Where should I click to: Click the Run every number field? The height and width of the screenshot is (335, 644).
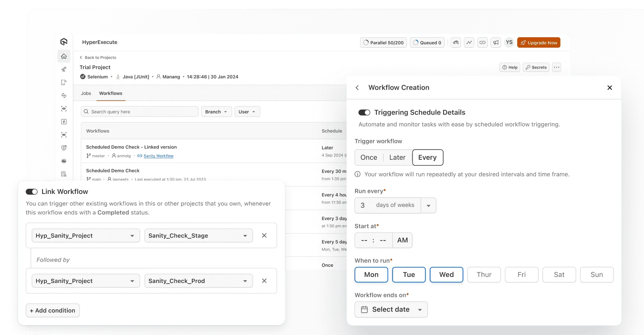click(363, 205)
